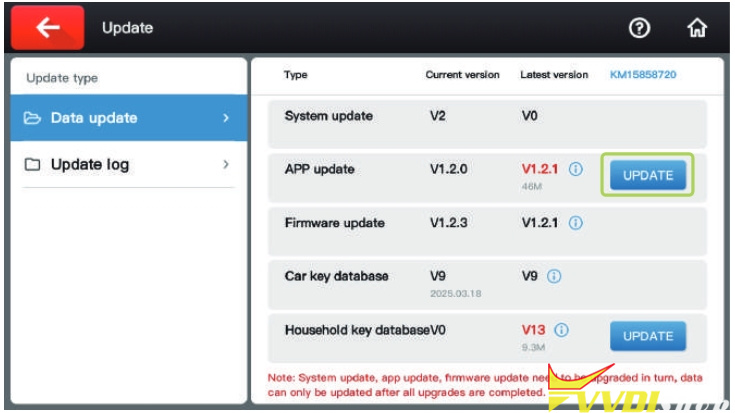
Task: Select the Data update menu label
Action: [94, 118]
